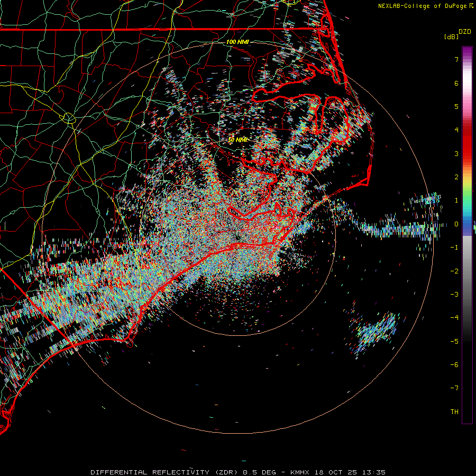Click the '-7' value on the color scale
476x476 pixels.
click(454, 388)
